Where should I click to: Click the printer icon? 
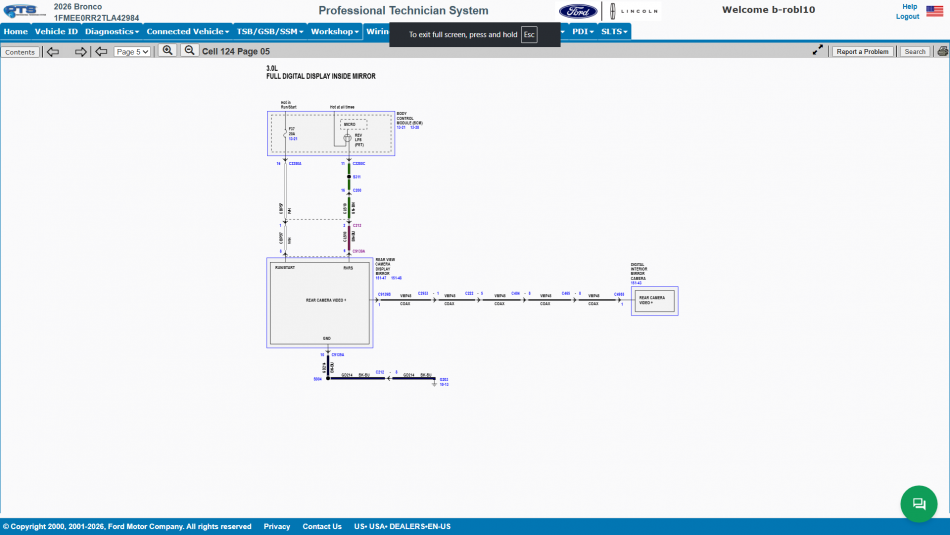(943, 52)
